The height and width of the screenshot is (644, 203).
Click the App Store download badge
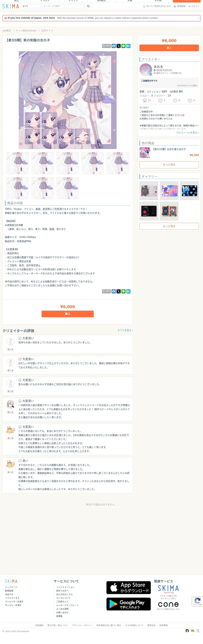(x=129, y=587)
